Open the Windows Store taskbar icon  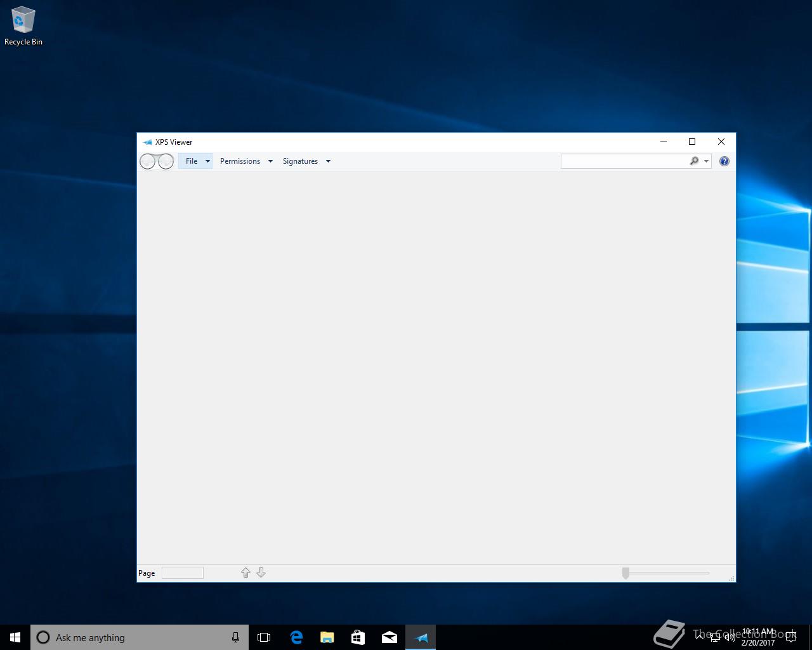click(x=358, y=637)
